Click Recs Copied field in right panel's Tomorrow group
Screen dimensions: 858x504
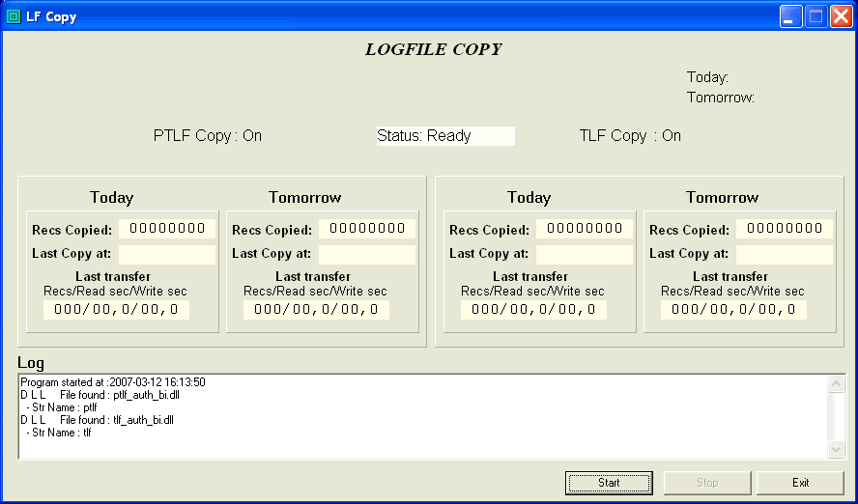(785, 229)
